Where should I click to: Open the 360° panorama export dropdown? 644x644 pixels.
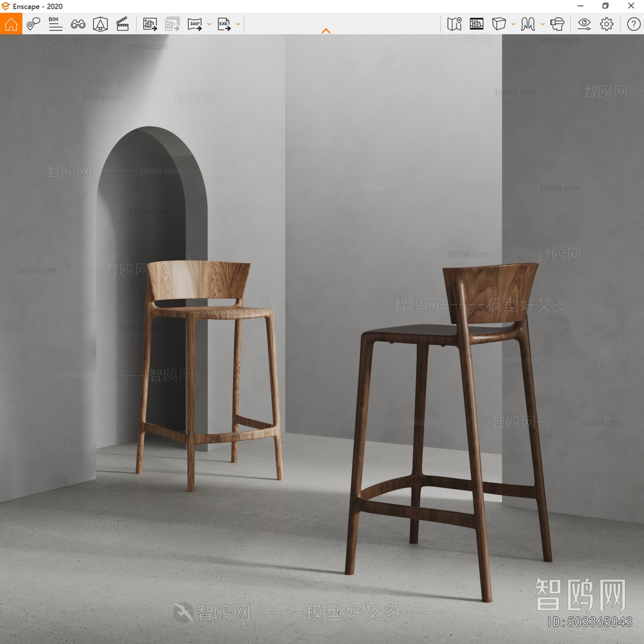[x=208, y=25]
